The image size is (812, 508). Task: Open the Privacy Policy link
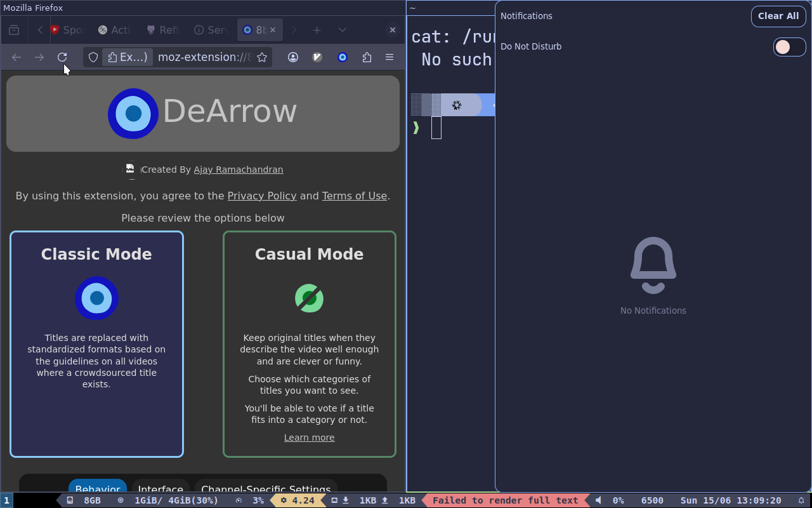click(x=262, y=196)
